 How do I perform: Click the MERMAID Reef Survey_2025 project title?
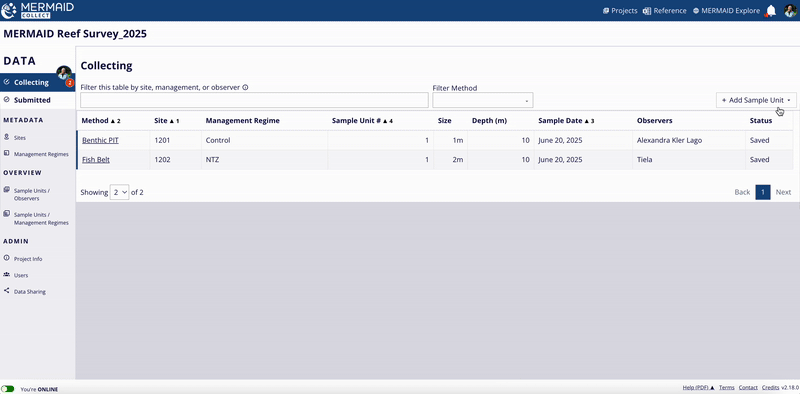(x=75, y=34)
